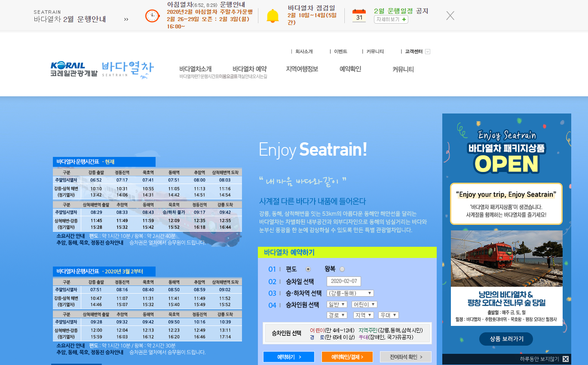588x365 pixels.
Task: Click the 07:51 강릉 출발 cell
Action: 96,290
